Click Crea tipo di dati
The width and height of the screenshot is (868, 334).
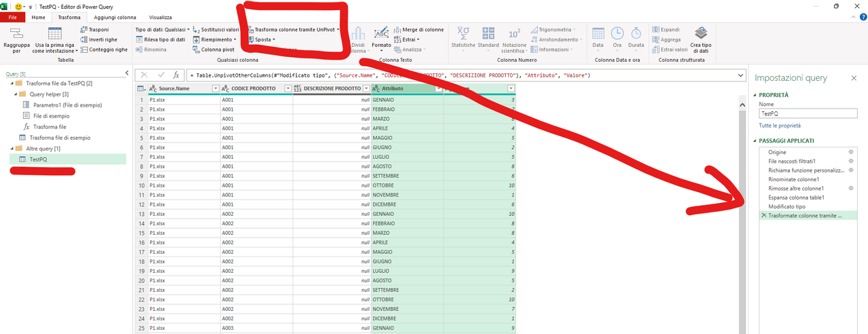pyautogui.click(x=701, y=41)
